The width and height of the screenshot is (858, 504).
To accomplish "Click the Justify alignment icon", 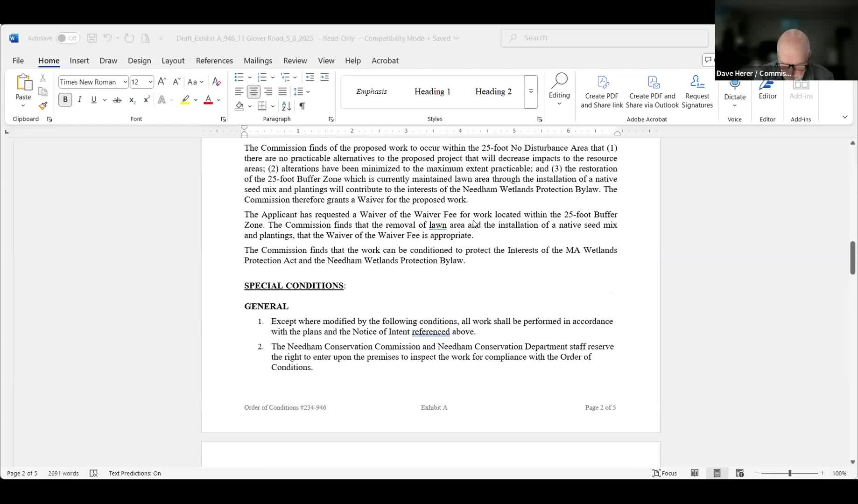I will [282, 91].
